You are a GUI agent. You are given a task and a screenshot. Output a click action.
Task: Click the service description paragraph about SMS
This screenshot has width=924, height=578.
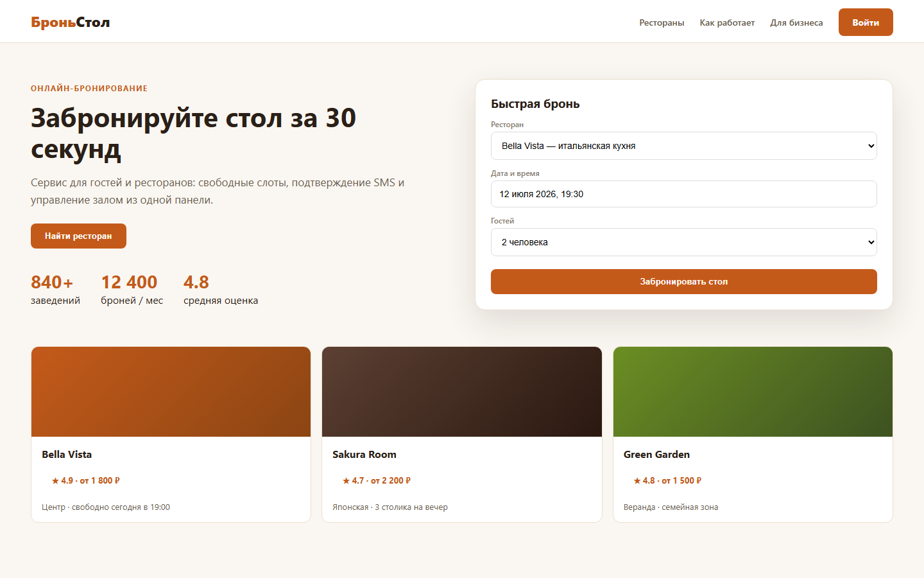click(x=218, y=191)
